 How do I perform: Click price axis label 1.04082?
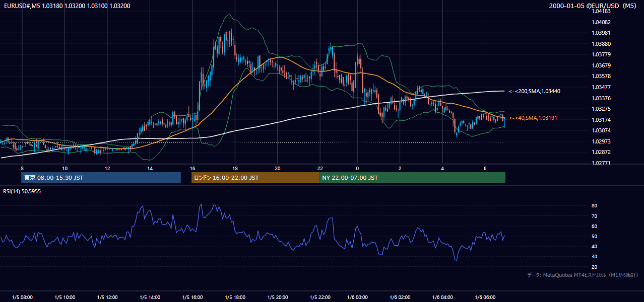[x=601, y=22]
